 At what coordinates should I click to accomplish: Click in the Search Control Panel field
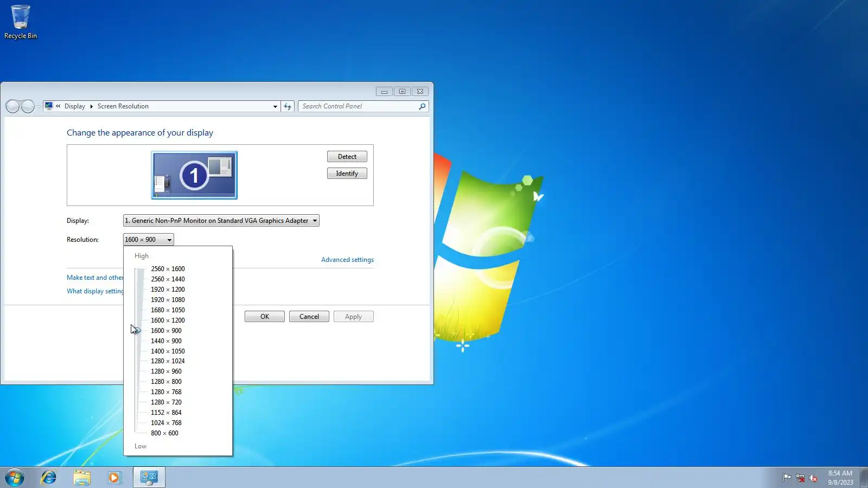click(x=358, y=106)
